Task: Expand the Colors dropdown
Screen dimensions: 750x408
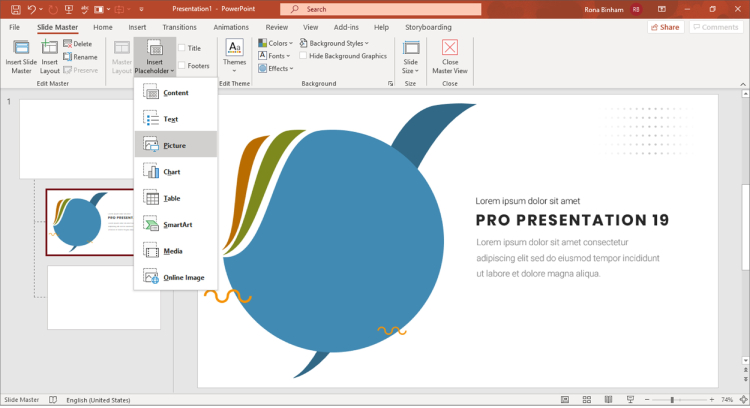Action: coord(276,43)
